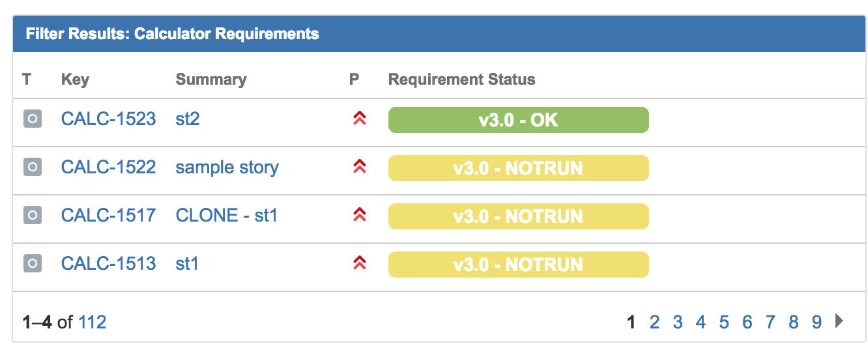Click NOTRUN status bar for CALC-1513
The image size is (868, 348).
(x=519, y=265)
